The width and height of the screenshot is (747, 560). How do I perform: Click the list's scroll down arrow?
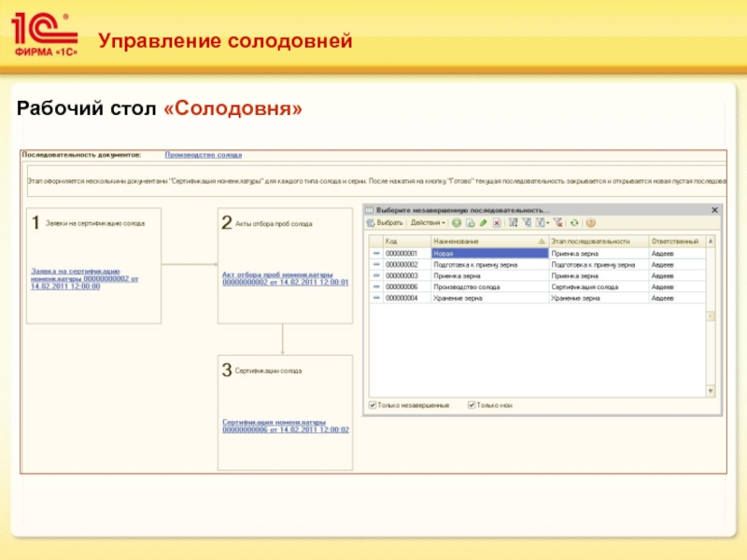click(x=712, y=391)
